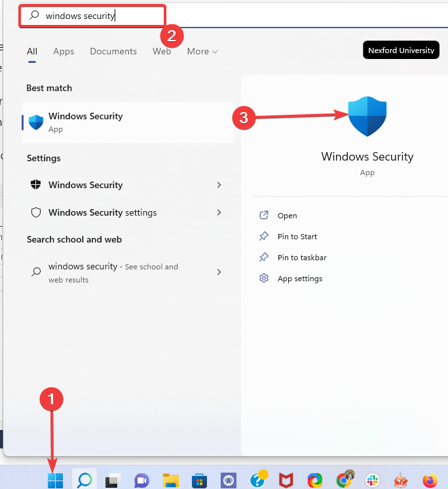Image resolution: width=448 pixels, height=489 pixels.
Task: Click inside the 'windows security' search field
Action: [x=92, y=16]
